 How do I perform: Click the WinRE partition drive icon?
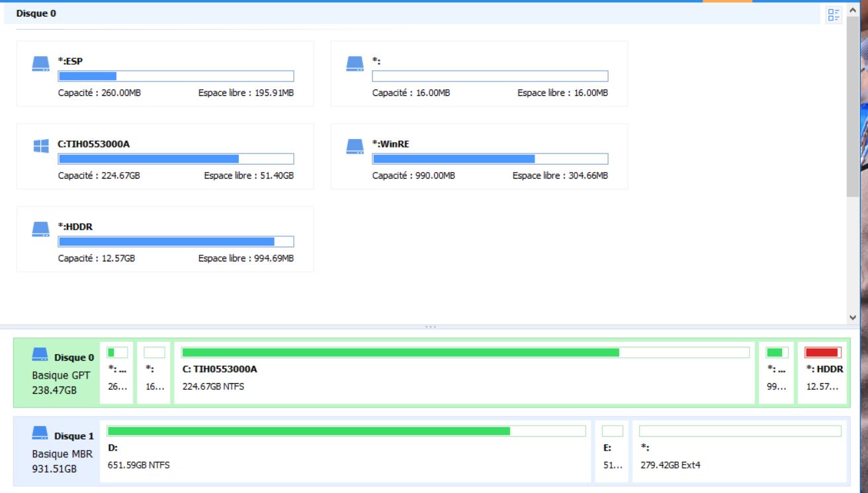click(355, 146)
